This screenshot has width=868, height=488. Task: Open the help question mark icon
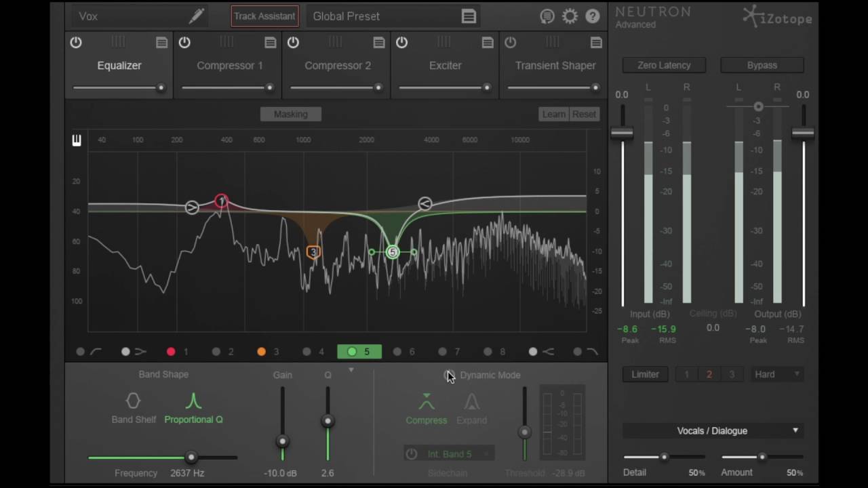[x=593, y=16]
